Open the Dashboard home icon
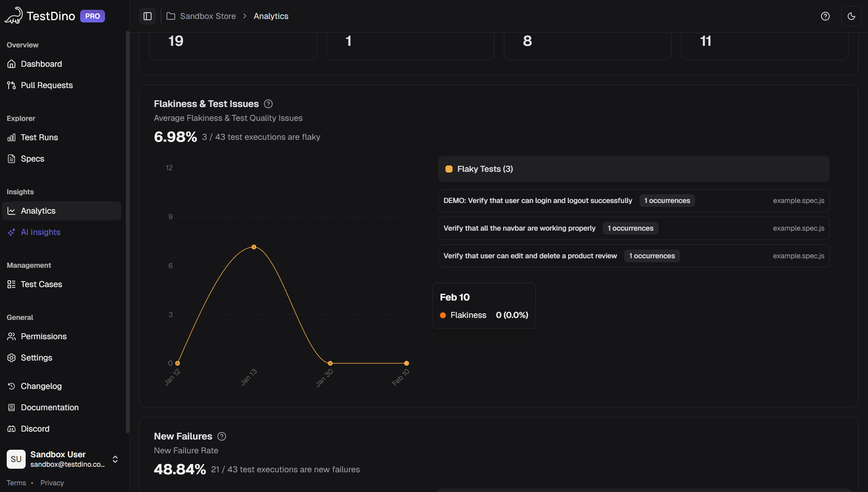The width and height of the screenshot is (868, 492). (11, 64)
